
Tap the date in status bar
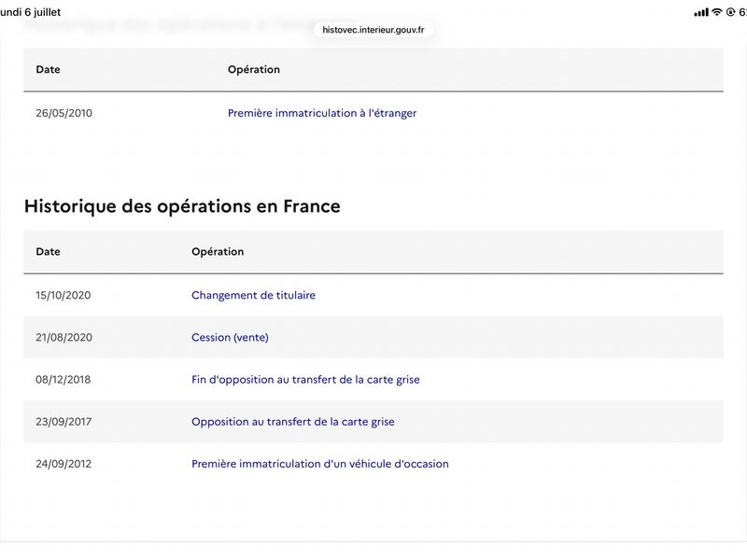pyautogui.click(x=31, y=12)
